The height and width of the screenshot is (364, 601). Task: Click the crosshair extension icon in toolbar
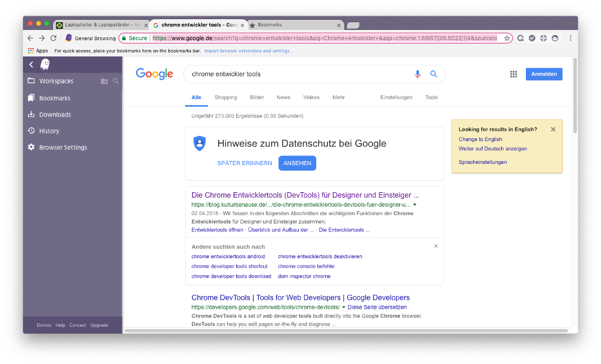click(543, 38)
